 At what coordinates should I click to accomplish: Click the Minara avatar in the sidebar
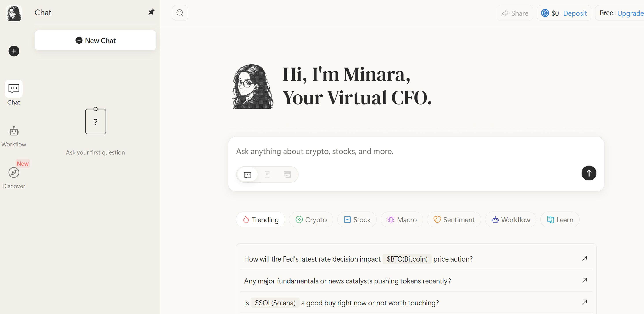click(x=14, y=13)
